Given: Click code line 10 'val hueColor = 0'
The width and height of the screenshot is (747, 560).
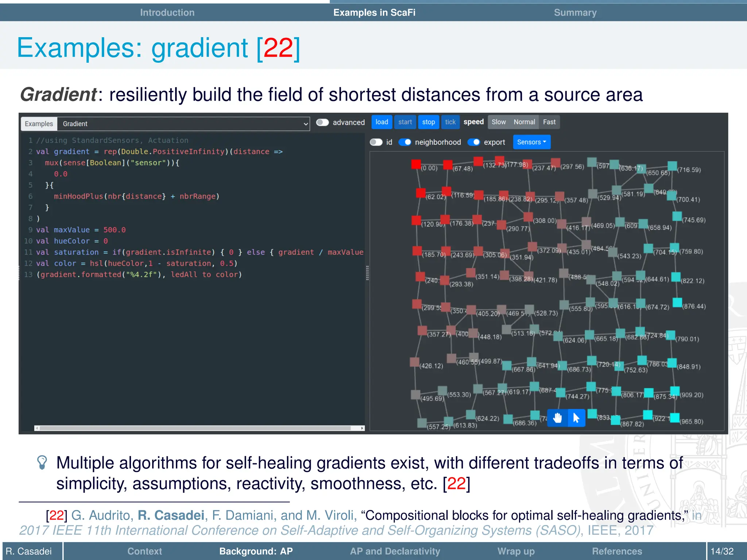Looking at the screenshot, I should pyautogui.click(x=72, y=241).
